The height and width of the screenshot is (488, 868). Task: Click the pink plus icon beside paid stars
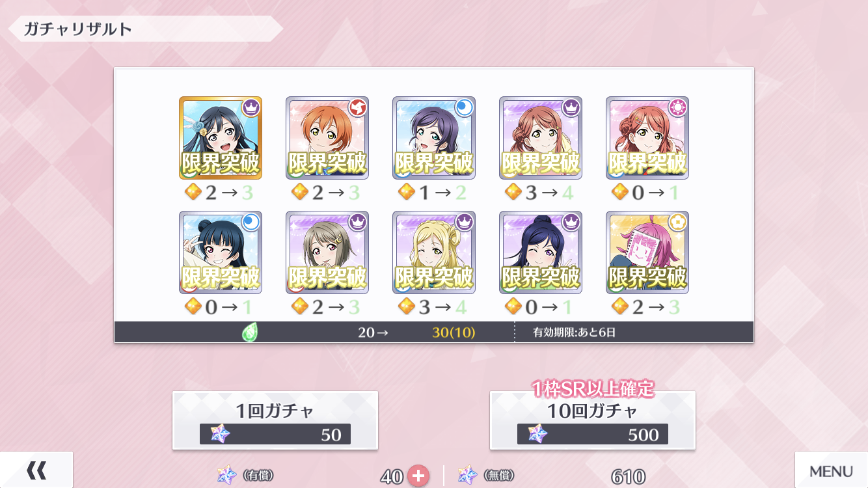[x=418, y=476]
